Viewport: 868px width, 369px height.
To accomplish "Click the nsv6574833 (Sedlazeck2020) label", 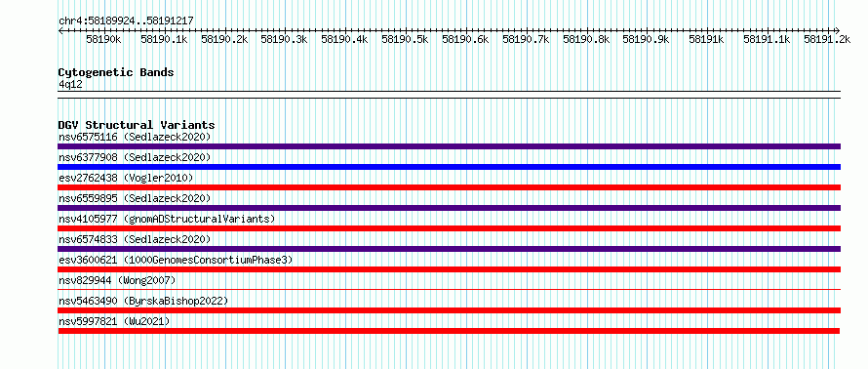I will coord(135,239).
